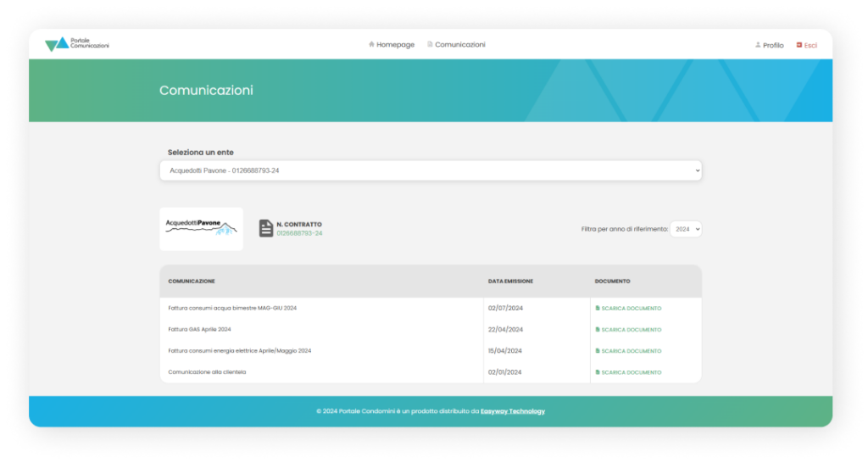
Task: Log out using the Esci link
Action: point(810,45)
